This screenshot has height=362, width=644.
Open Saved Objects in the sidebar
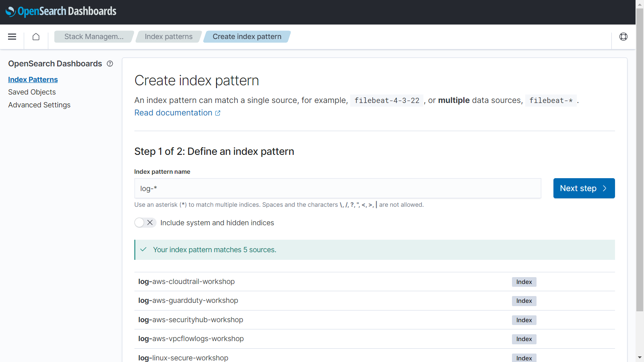point(32,92)
